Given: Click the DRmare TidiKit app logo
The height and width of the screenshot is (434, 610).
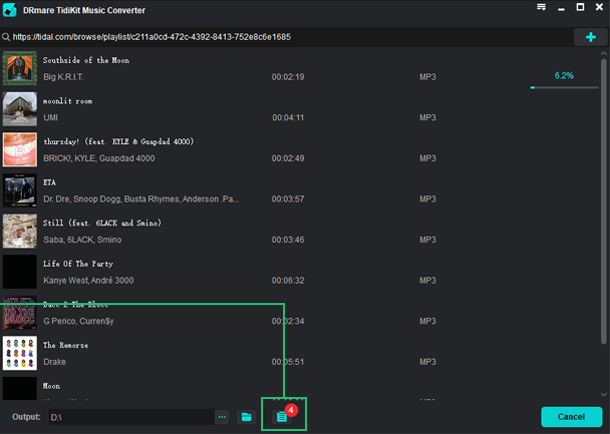Looking at the screenshot, I should [10, 10].
